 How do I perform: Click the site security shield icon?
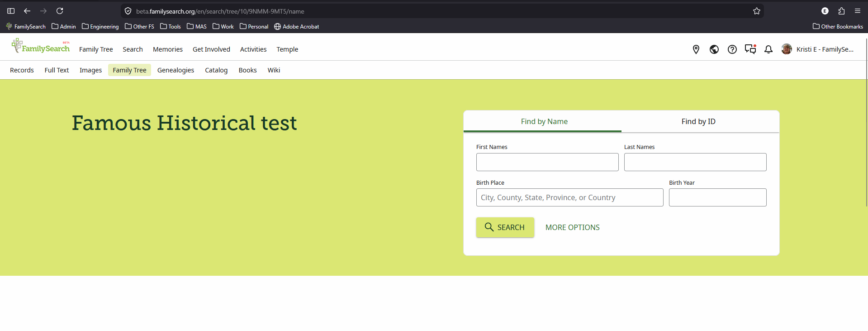[128, 11]
